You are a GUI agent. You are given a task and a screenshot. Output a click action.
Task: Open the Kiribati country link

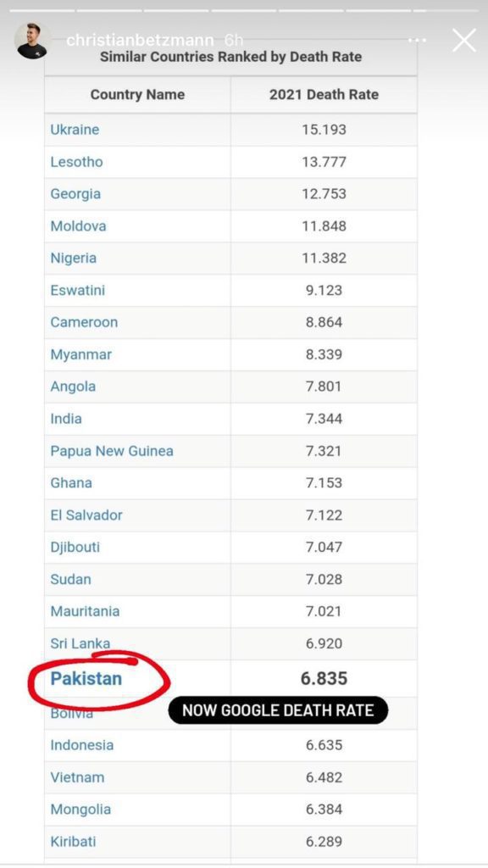[x=73, y=842]
